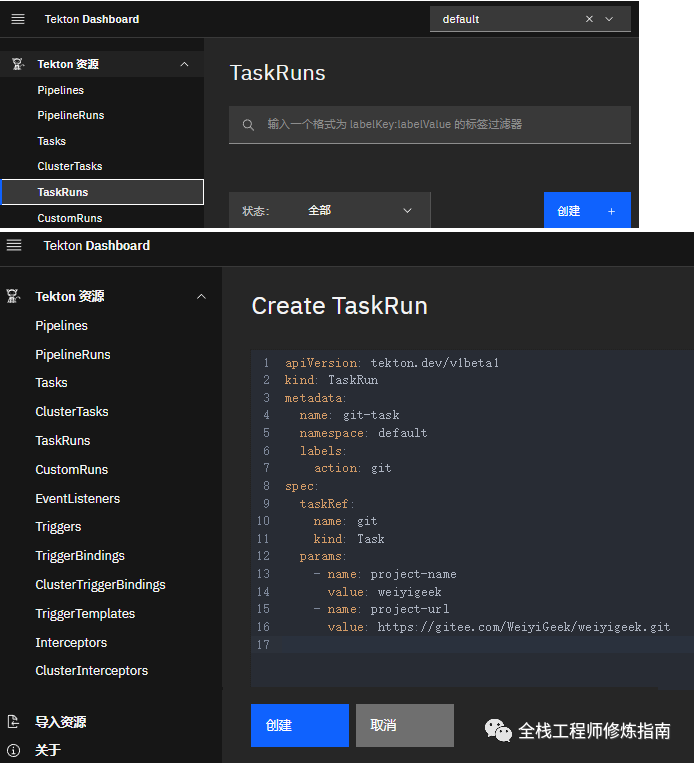Viewport: 694px width, 763px height.
Task: Open ClusterTasks in top window sidebar
Action: coord(70,166)
